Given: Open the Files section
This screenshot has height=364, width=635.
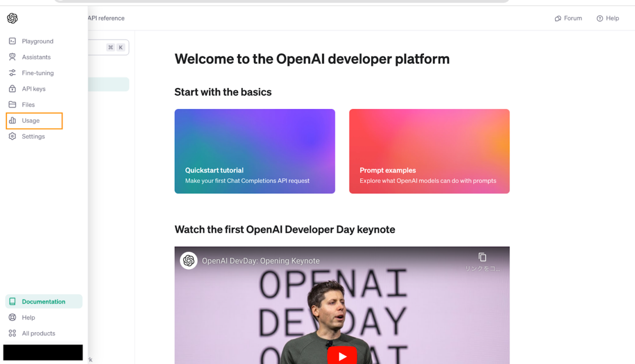Looking at the screenshot, I should pos(28,104).
